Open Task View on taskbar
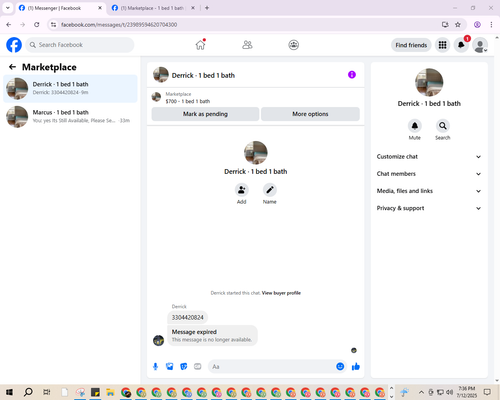500x400 pixels. tap(47, 392)
